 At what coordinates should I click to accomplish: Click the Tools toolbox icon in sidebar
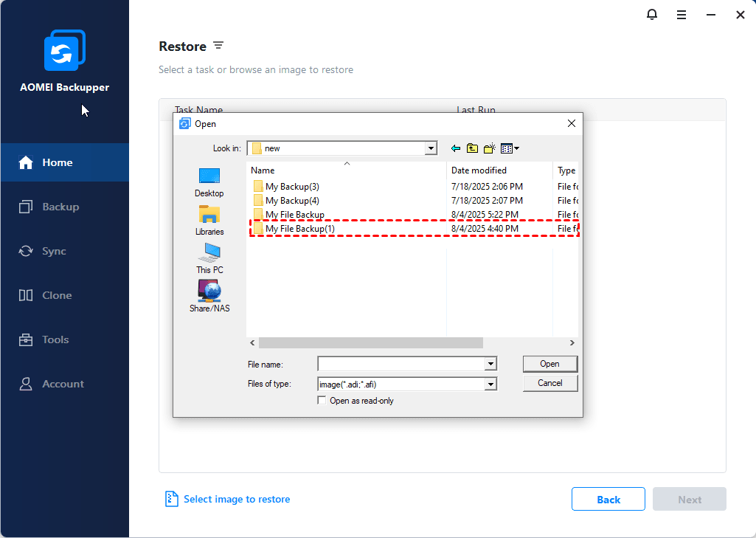point(26,339)
